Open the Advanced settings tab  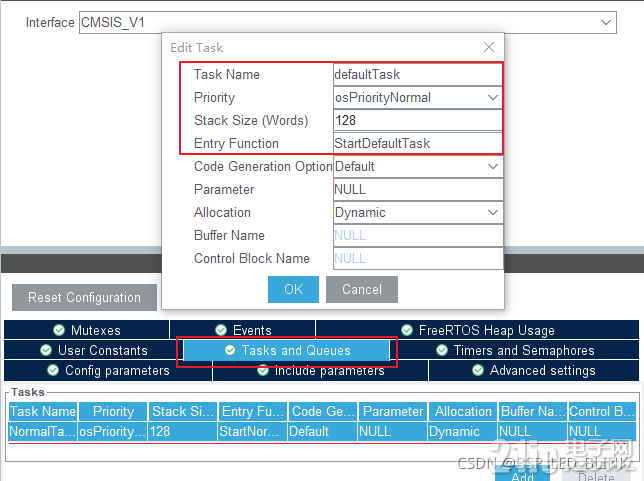coord(534,371)
